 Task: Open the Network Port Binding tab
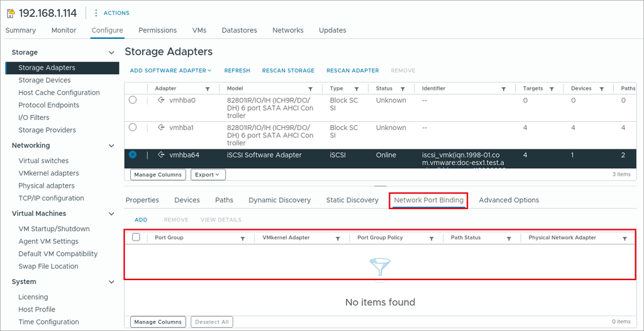[x=429, y=200]
